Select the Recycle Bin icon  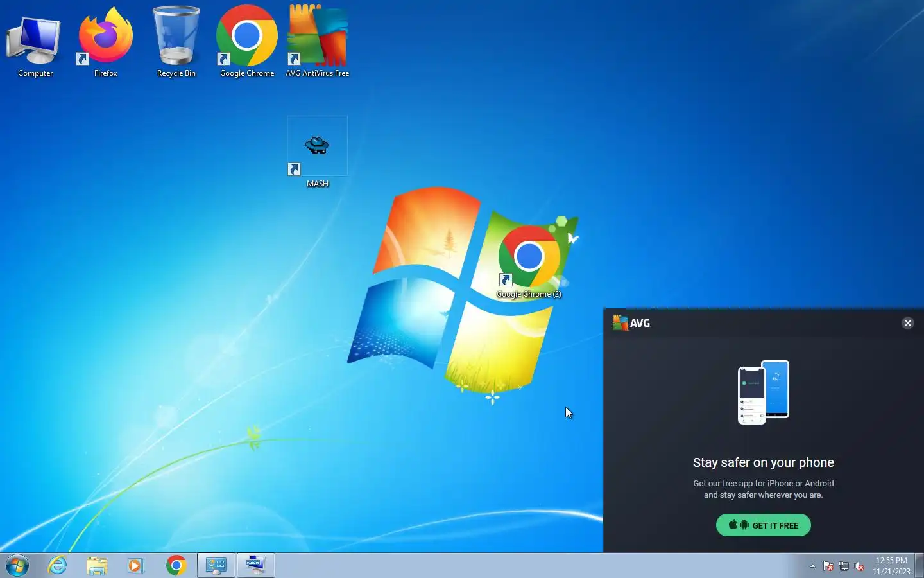pyautogui.click(x=176, y=42)
